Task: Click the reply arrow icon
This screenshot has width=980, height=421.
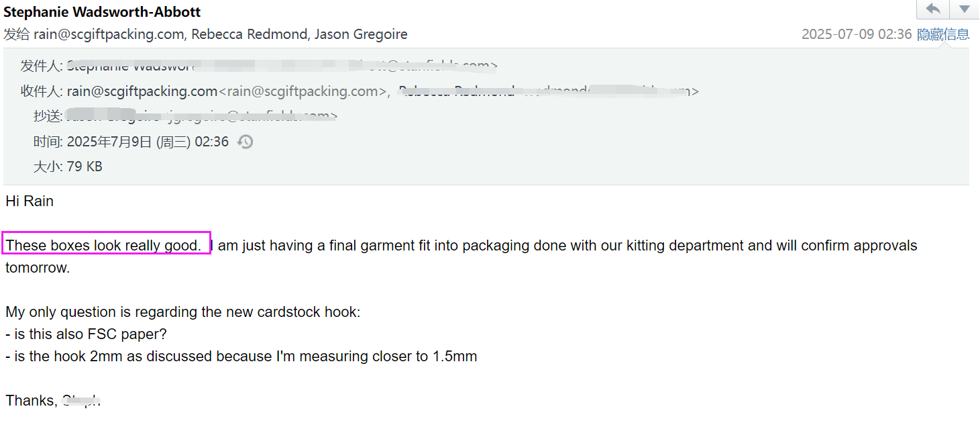Action: pyautogui.click(x=932, y=9)
